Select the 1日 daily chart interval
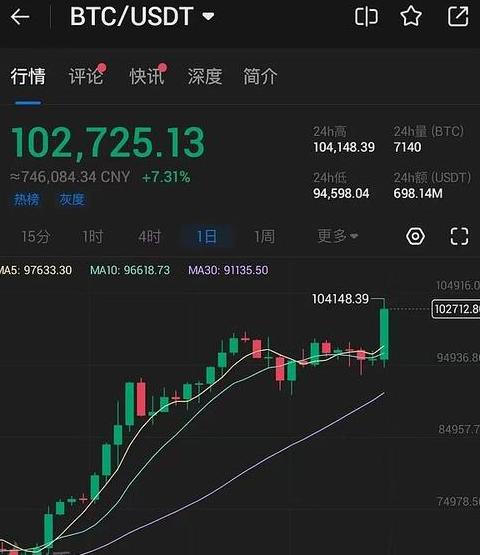Screen dimensions: 480x555 207,236
